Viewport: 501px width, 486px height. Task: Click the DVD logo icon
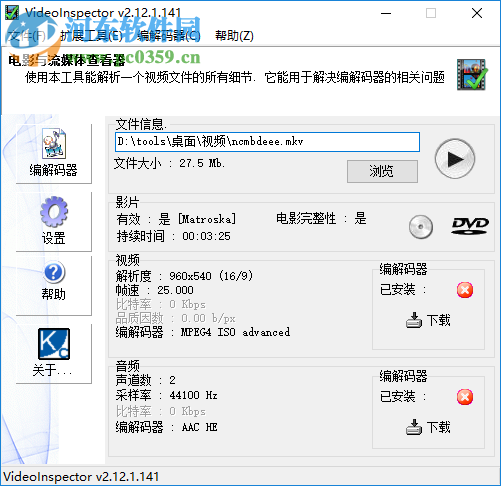click(x=470, y=226)
